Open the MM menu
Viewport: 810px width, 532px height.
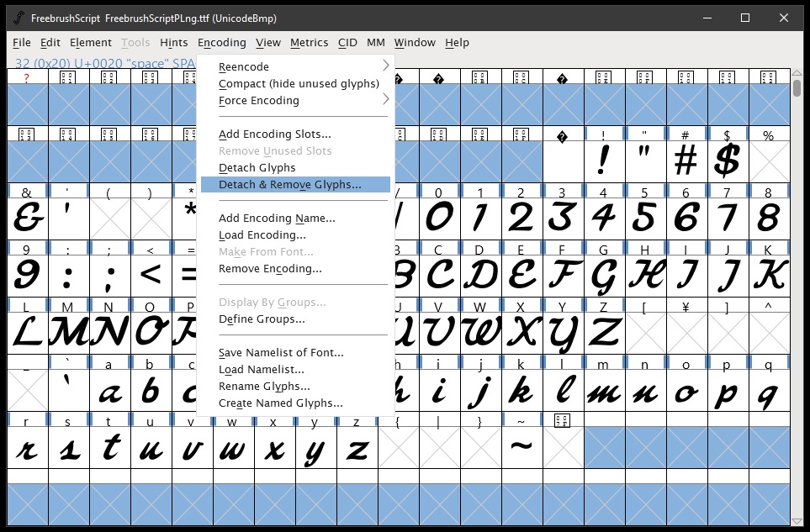[375, 43]
